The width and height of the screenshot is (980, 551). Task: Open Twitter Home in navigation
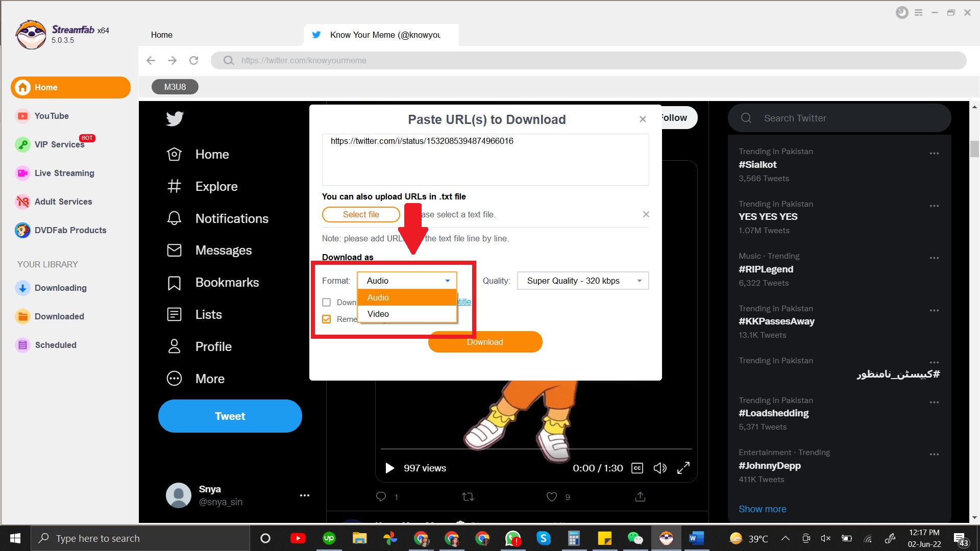point(198,154)
